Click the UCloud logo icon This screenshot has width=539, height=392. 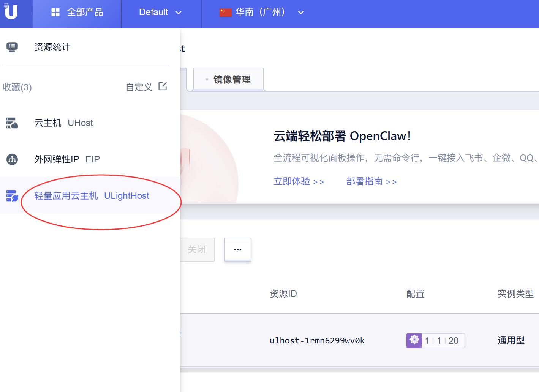[11, 11]
